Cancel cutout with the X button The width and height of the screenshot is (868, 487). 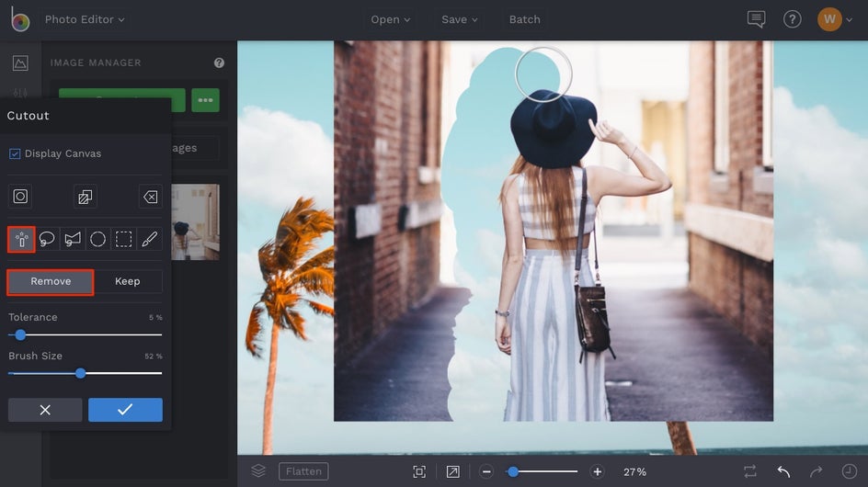[45, 410]
